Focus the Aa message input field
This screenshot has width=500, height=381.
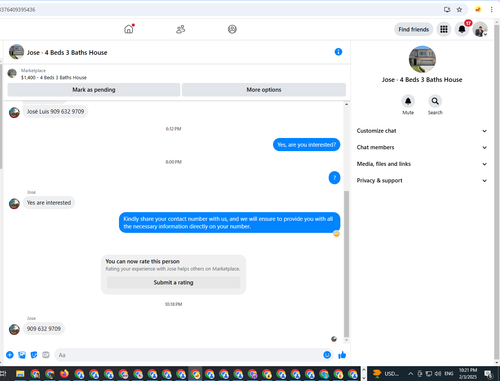[x=188, y=355]
